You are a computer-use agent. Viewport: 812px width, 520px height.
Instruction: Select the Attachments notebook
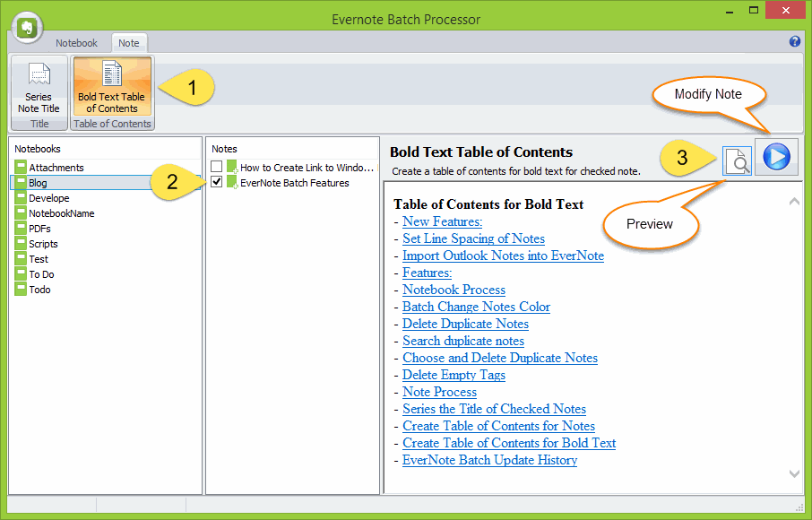(x=56, y=168)
